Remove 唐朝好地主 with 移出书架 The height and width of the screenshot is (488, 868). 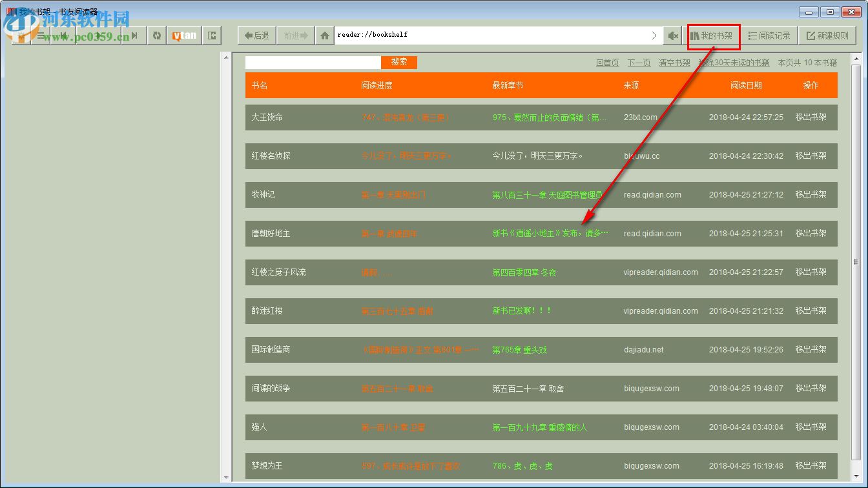click(x=811, y=234)
